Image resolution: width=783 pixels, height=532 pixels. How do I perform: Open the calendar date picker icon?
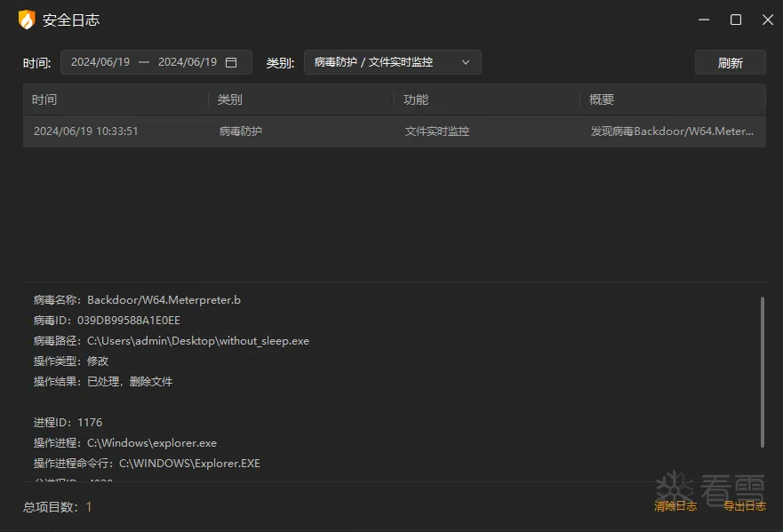(231, 62)
